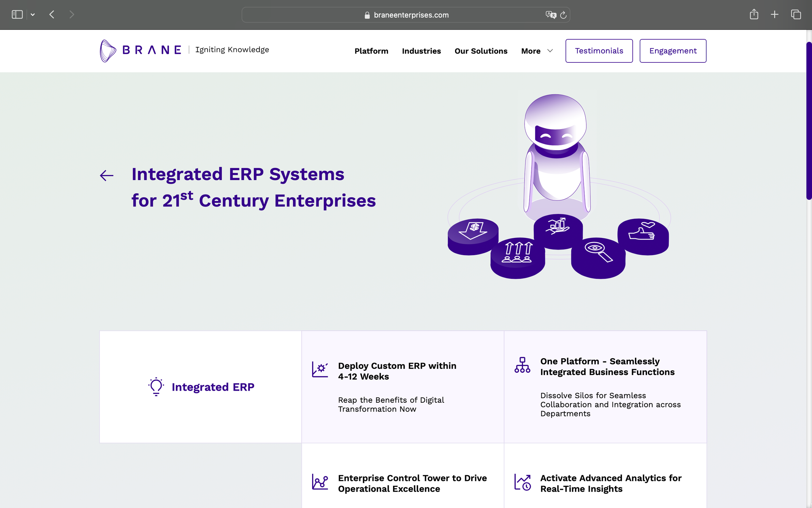Click the lightbulb icon next to Integrated ERP
Viewport: 812px width, 508px height.
point(156,387)
